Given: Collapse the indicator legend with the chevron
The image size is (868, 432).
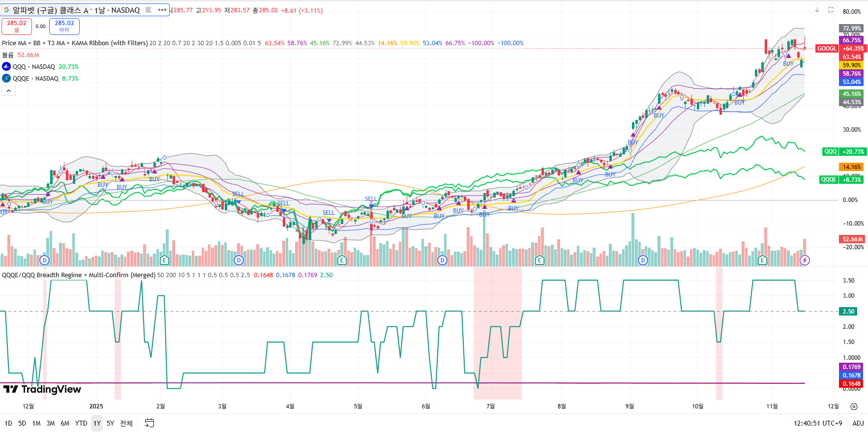Looking at the screenshot, I should tap(9, 90).
